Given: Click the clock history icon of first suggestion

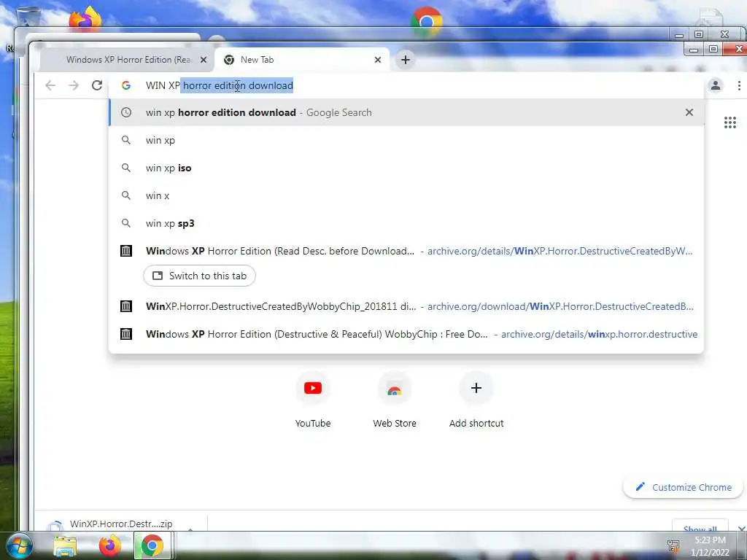Looking at the screenshot, I should [126, 112].
